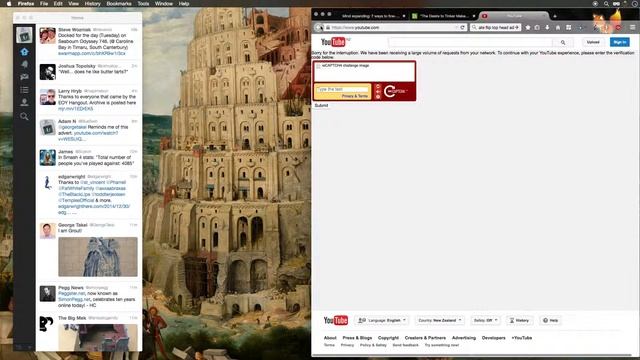Open YouTube footer logo
Viewport: 640px width, 360px height.
pyautogui.click(x=336, y=320)
